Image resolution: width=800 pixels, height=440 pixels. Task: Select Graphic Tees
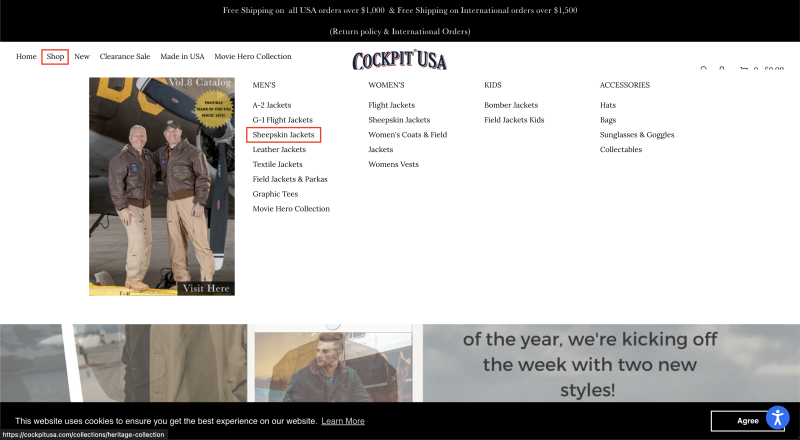[275, 194]
